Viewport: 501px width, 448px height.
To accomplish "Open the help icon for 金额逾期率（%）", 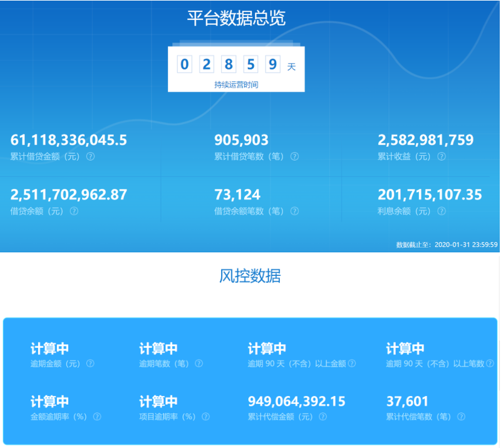I will tap(96, 417).
